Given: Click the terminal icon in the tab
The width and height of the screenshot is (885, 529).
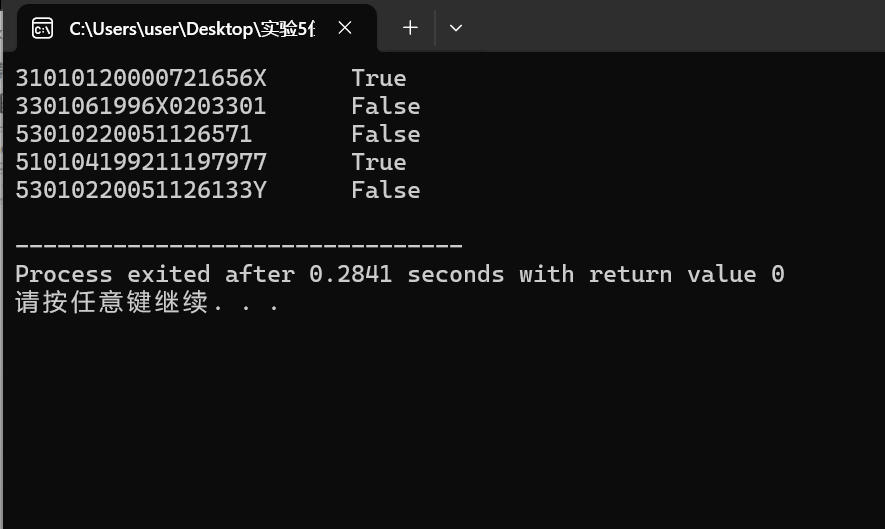Looking at the screenshot, I should (42, 28).
